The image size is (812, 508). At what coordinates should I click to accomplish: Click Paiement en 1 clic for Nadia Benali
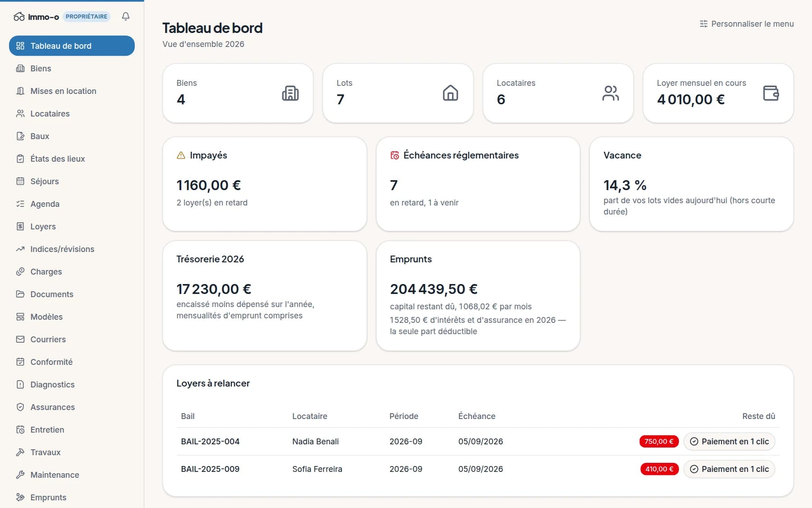click(729, 442)
